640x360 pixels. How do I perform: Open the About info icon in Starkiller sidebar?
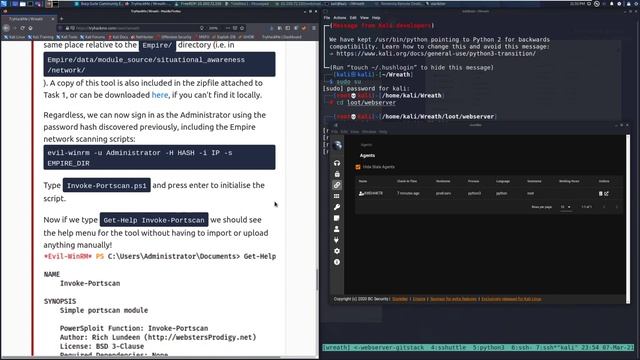(x=337, y=262)
